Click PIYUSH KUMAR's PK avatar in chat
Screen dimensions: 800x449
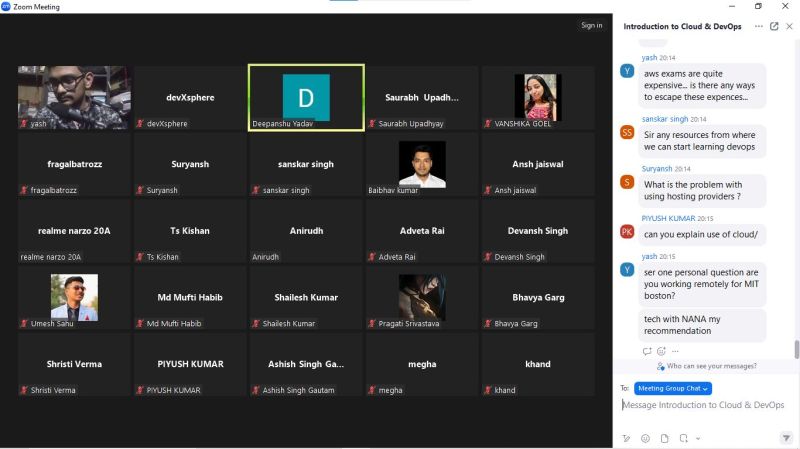[627, 232]
